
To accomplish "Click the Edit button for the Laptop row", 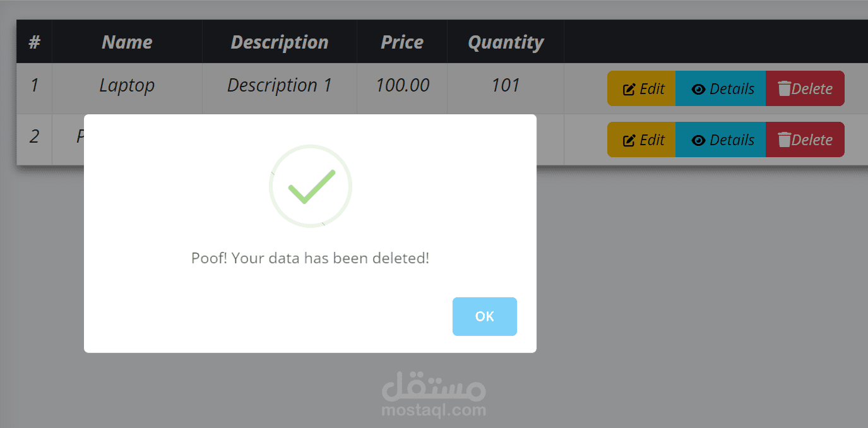I will [x=641, y=88].
